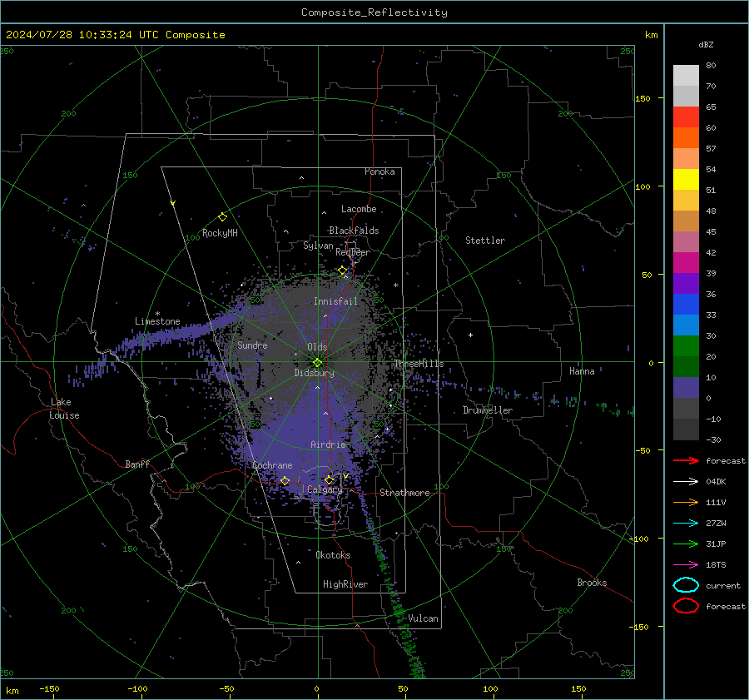Click the Sylvan label on map
The width and height of the screenshot is (749, 700).
pos(318,246)
